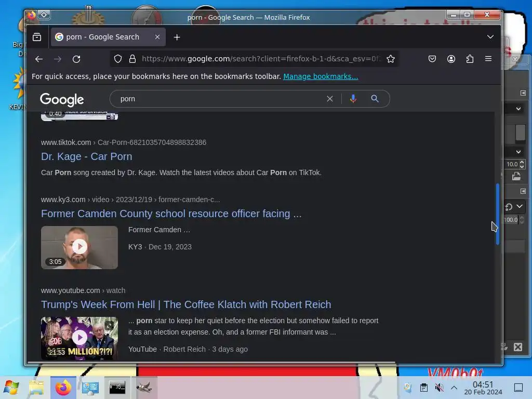Close the 'porn - Google Search' tab
The image size is (532, 399).
[157, 37]
